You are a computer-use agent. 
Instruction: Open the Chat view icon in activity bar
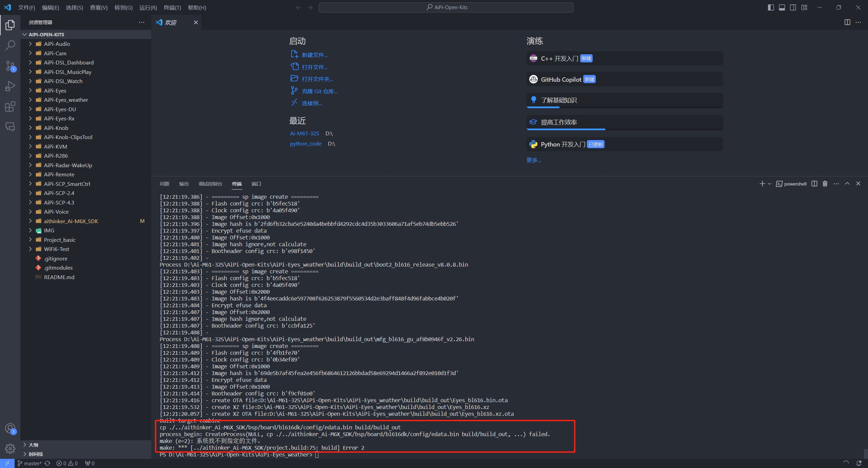[x=10, y=127]
